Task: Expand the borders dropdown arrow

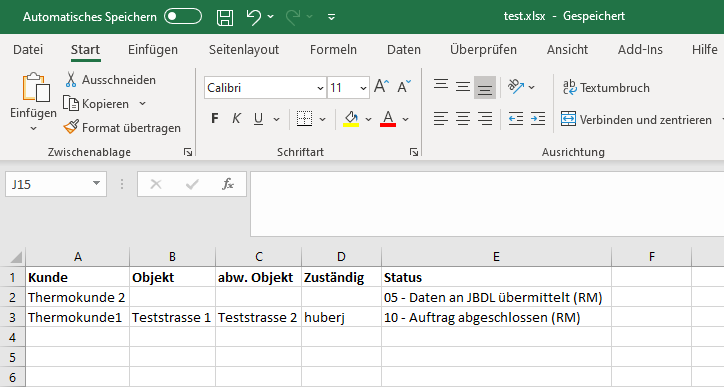Action: tap(323, 119)
